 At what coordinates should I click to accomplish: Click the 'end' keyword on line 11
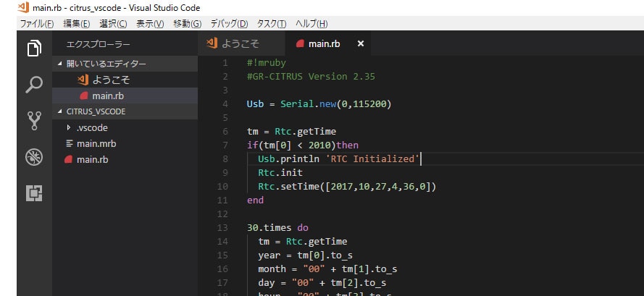pyautogui.click(x=255, y=200)
